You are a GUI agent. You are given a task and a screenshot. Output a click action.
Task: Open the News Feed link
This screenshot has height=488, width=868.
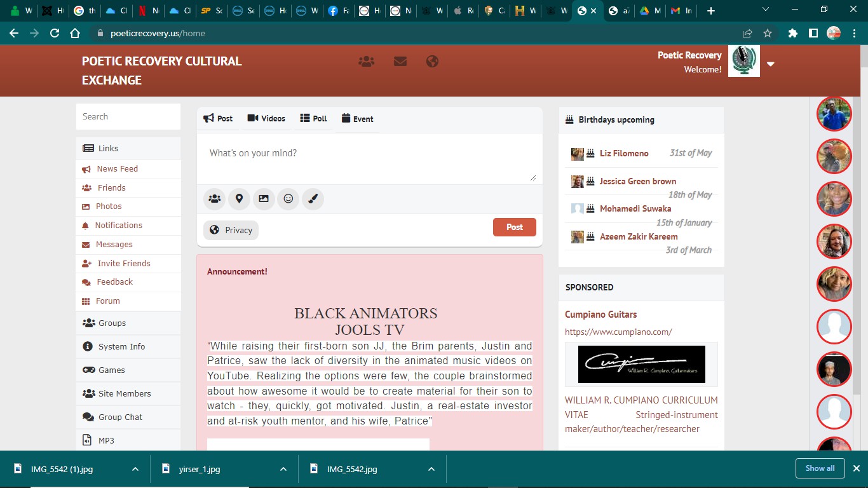[117, 168]
